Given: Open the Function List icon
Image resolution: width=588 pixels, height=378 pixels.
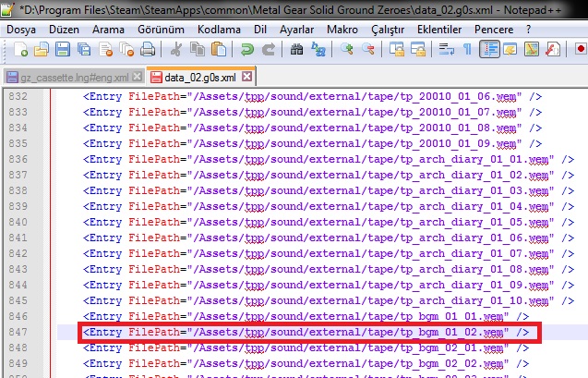Looking at the screenshot, I should point(553,49).
